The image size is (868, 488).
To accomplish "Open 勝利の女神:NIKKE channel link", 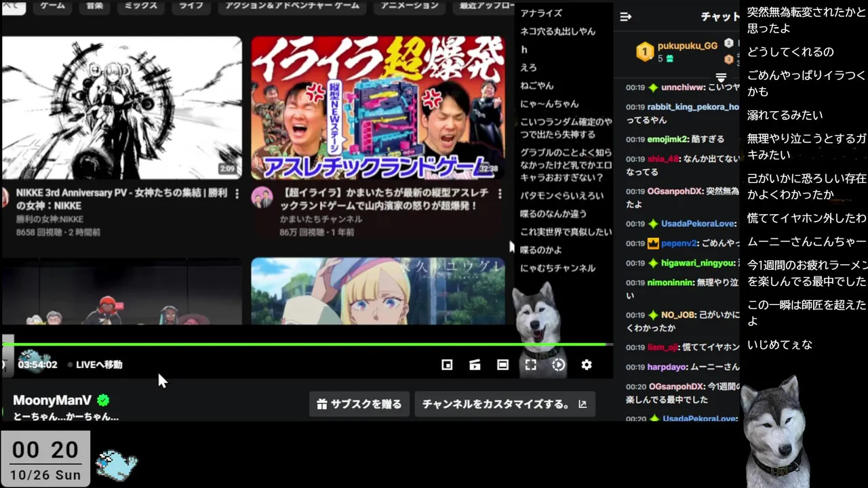I will coord(50,219).
